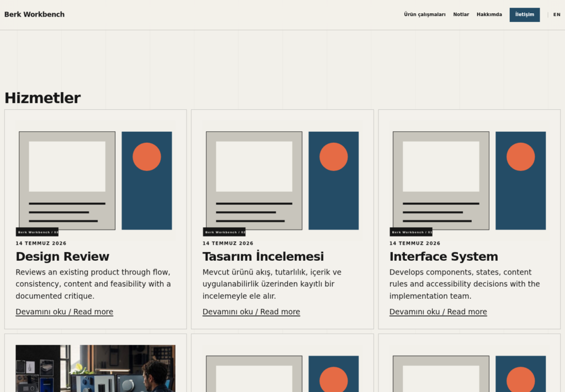Viewport: 565px width, 392px height.
Task: Open the Design Review card image
Action: click(95, 180)
